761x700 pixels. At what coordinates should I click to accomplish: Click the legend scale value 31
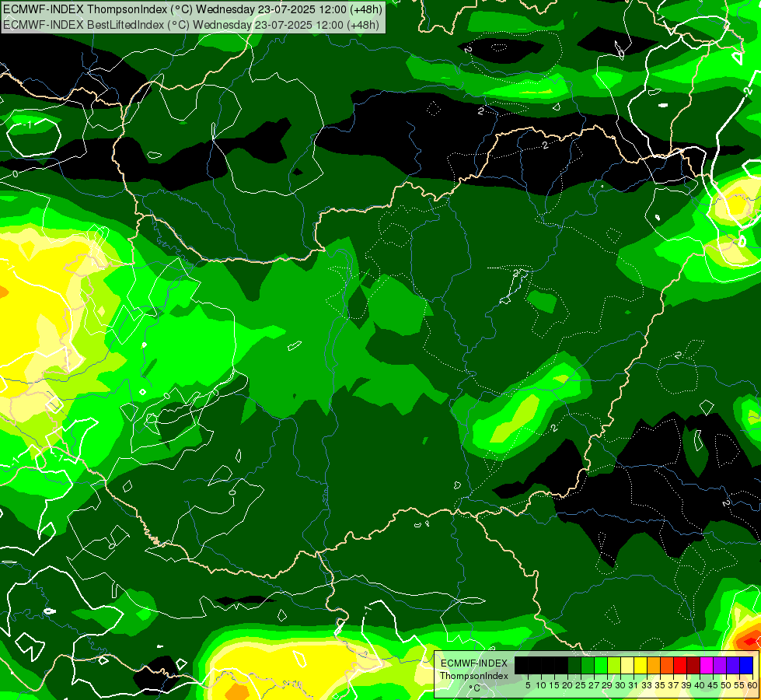click(x=634, y=685)
